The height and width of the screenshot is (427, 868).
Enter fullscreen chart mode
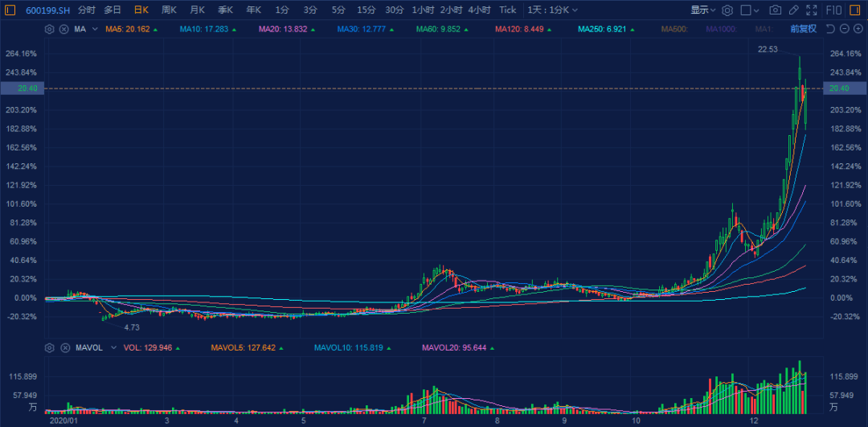tap(812, 10)
